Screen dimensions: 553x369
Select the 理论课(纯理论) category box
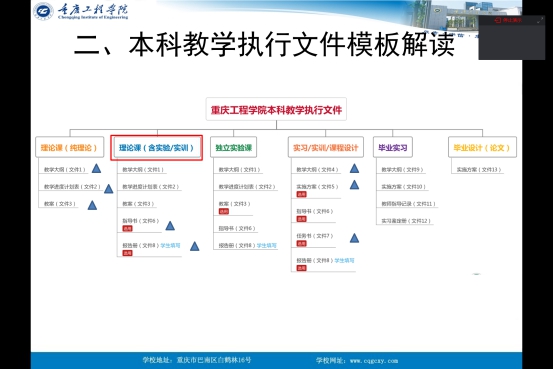coord(69,147)
